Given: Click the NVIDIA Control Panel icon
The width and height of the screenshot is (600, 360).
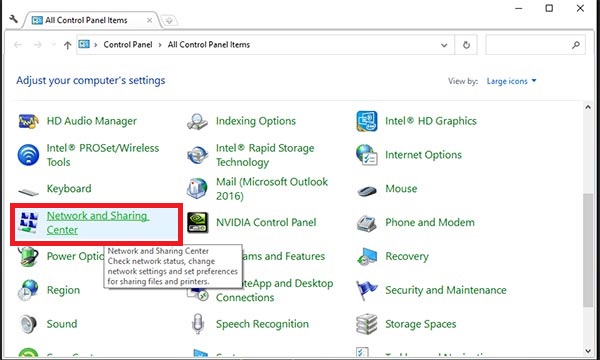Looking at the screenshot, I should pyautogui.click(x=197, y=223).
